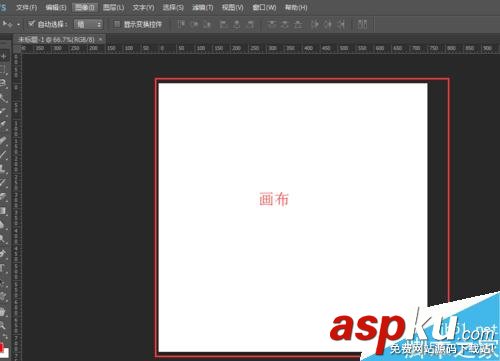Open the 编辑(E) menu

(56, 7)
